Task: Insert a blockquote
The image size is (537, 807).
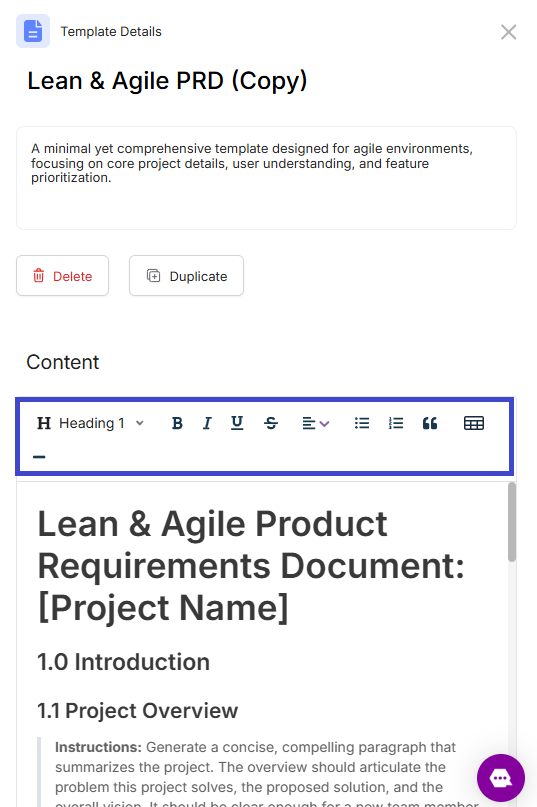Action: point(430,423)
